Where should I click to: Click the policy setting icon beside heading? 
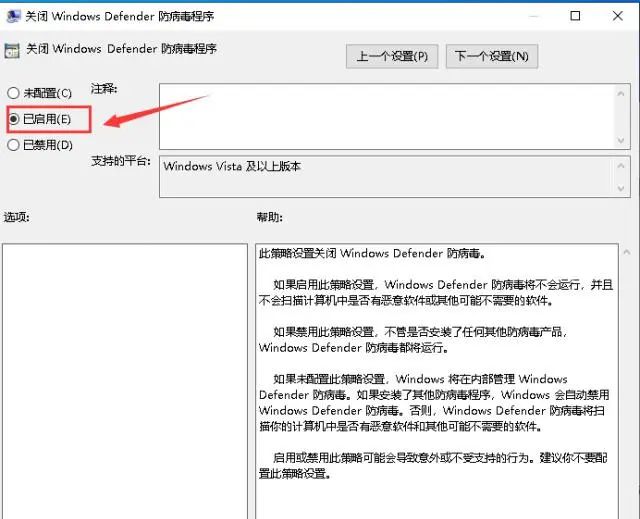coord(12,51)
